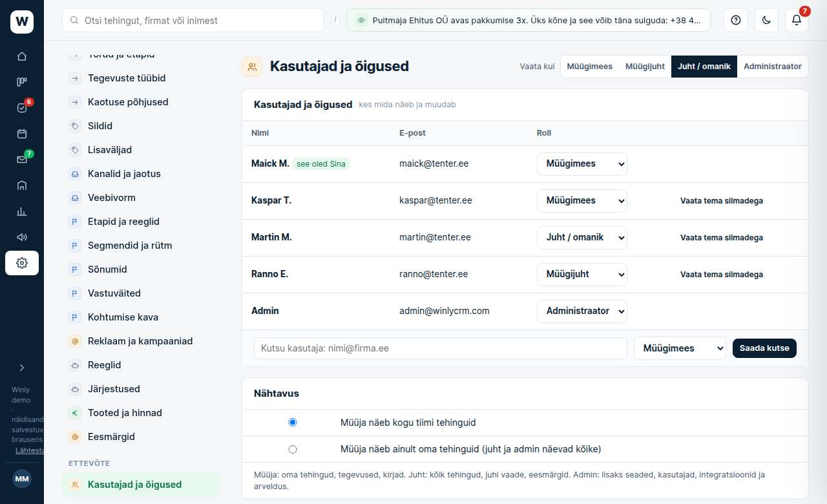Open the calendar icon in sidebar
This screenshot has width=827, height=504.
coord(22,134)
